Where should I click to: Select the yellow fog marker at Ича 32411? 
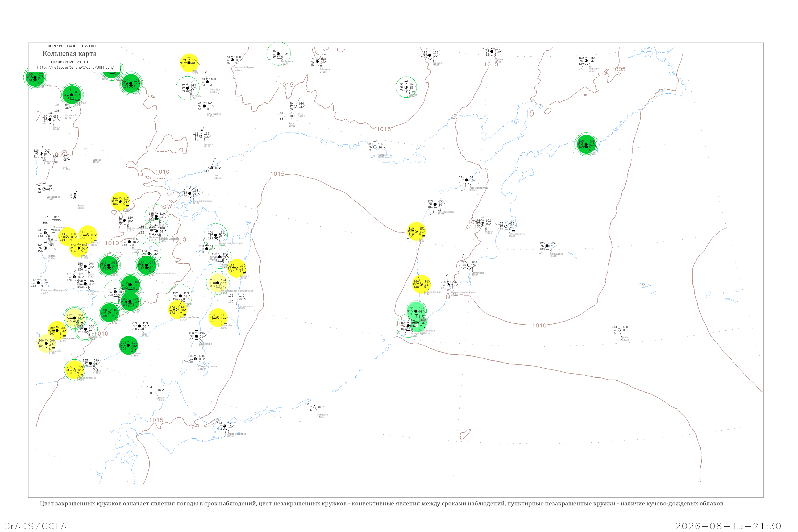pos(416,231)
